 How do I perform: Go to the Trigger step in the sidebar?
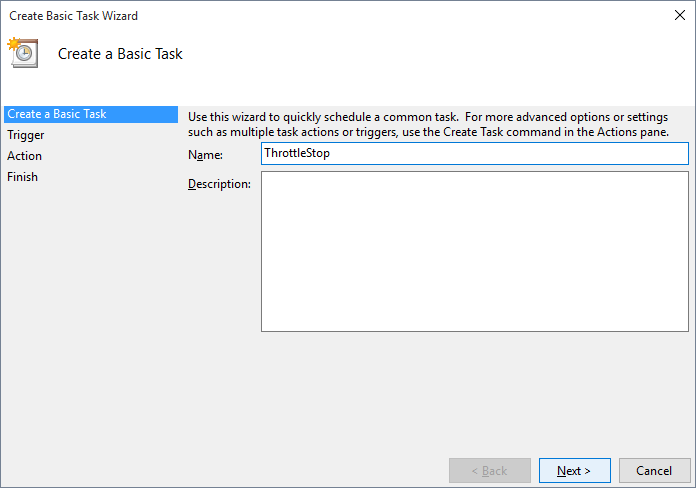tap(26, 135)
